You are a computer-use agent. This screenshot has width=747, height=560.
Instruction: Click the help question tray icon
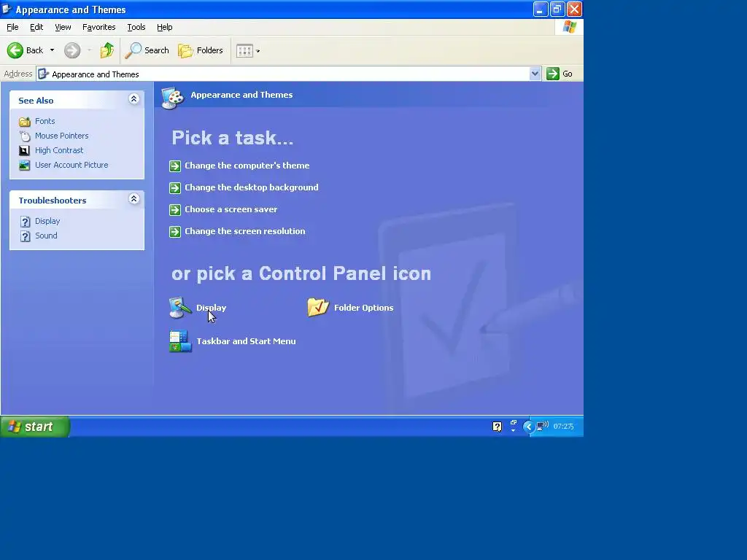pos(497,427)
